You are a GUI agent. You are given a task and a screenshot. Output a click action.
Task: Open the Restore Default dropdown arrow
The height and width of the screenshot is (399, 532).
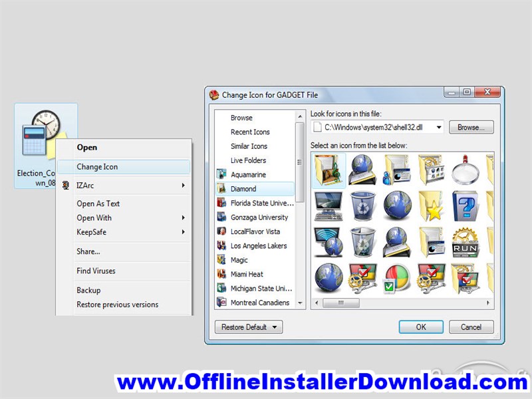(275, 327)
